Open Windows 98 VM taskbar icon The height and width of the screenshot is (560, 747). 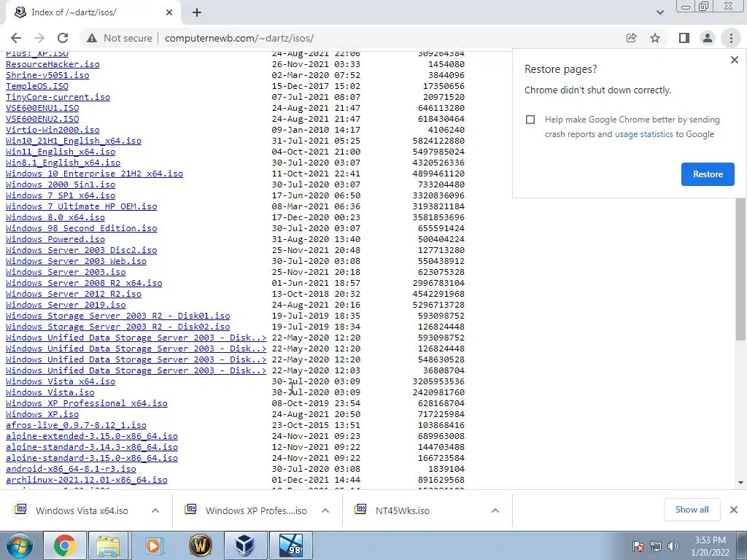point(291,545)
